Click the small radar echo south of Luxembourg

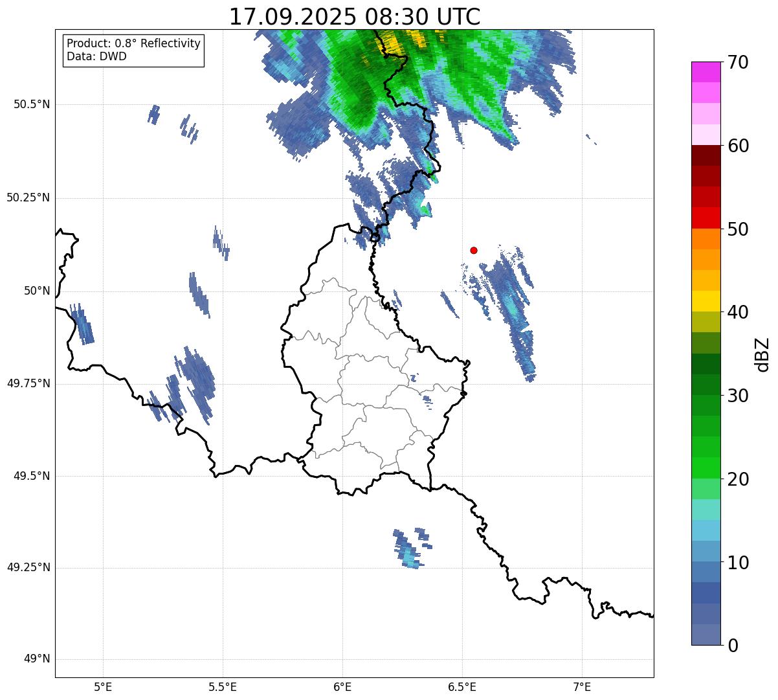[412, 548]
